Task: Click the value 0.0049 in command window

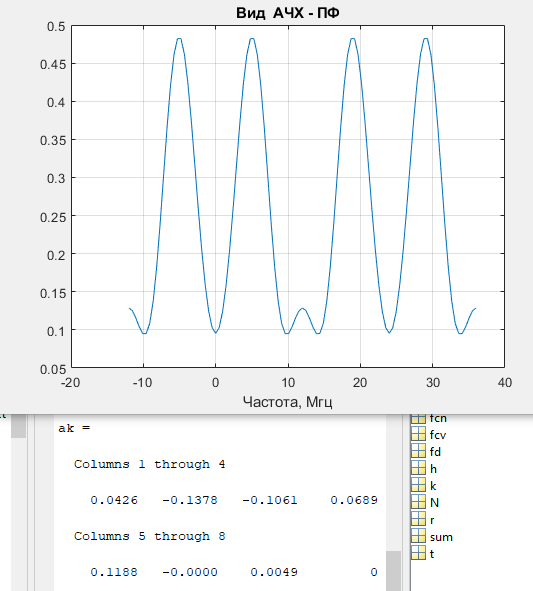Action: coord(274,572)
